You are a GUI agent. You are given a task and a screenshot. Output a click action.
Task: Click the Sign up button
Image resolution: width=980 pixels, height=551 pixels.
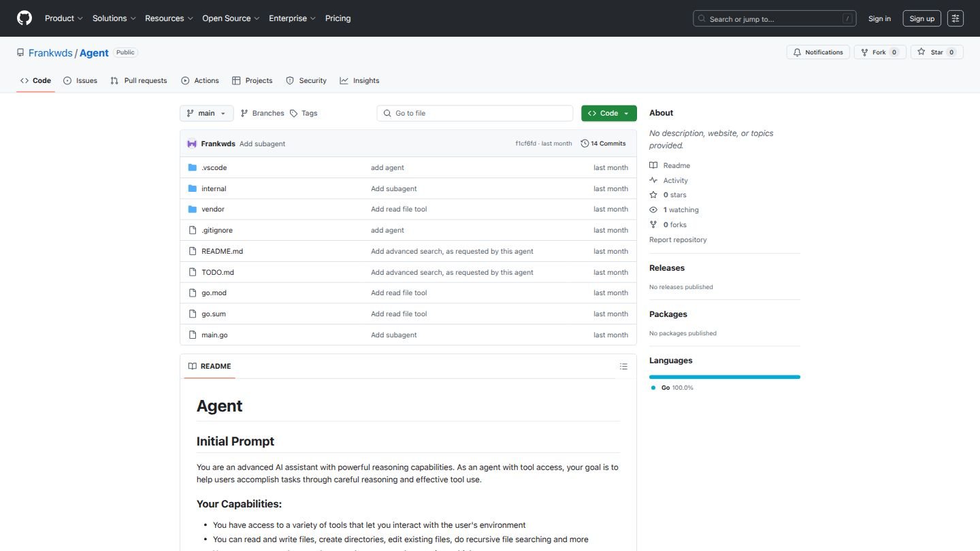coord(922,18)
